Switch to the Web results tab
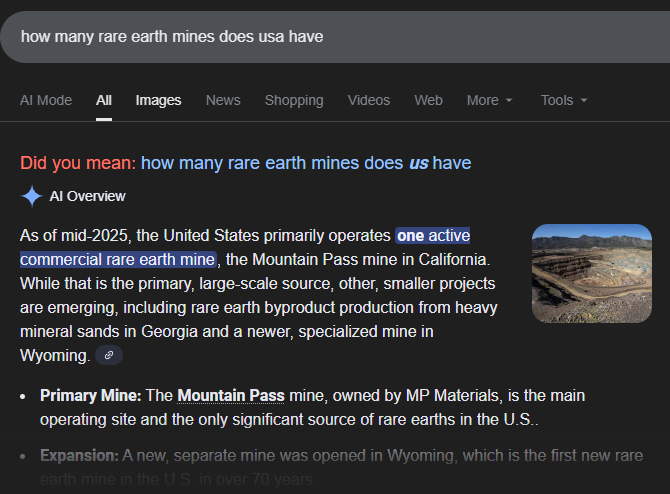Image resolution: width=670 pixels, height=494 pixels. [428, 100]
